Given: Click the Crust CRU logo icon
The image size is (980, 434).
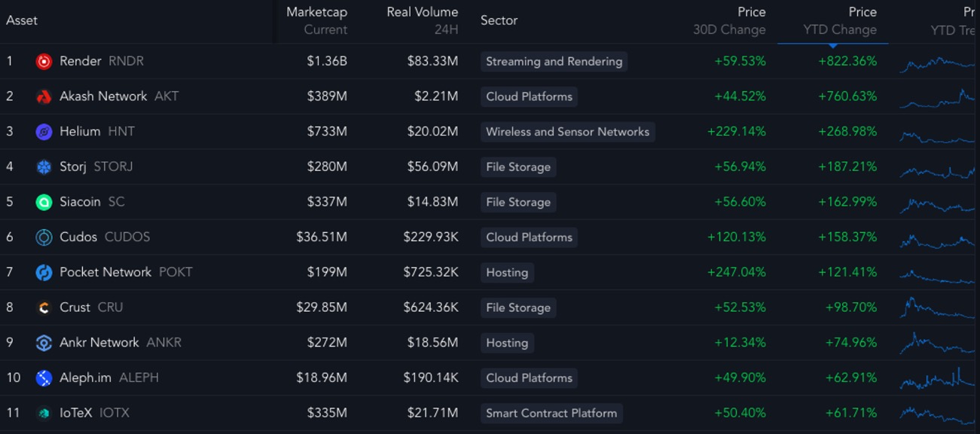Looking at the screenshot, I should tap(44, 307).
